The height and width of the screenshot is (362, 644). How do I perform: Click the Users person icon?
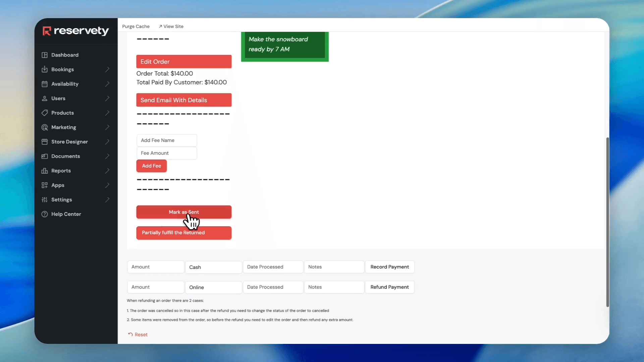click(44, 98)
